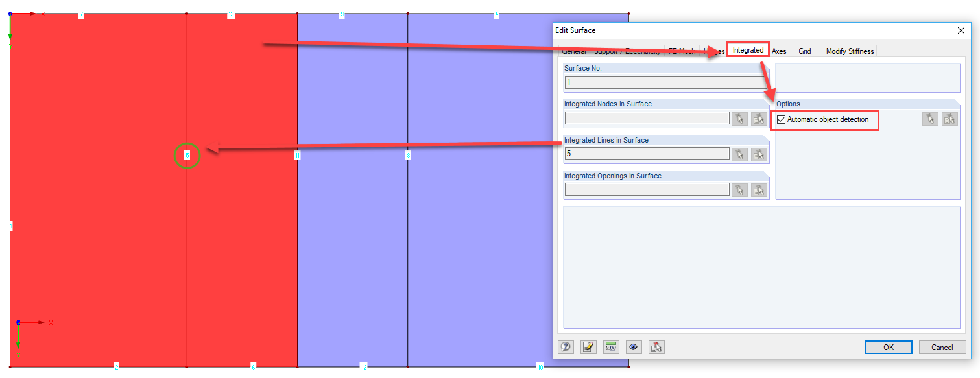Viewport: 980px width, 378px height.
Task: Dismiss the dialog via Cancel button
Action: pos(942,347)
